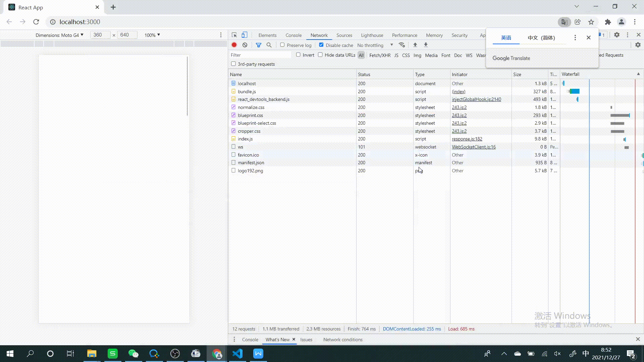
Task: Uncheck the Disable cache checkbox
Action: (321, 45)
